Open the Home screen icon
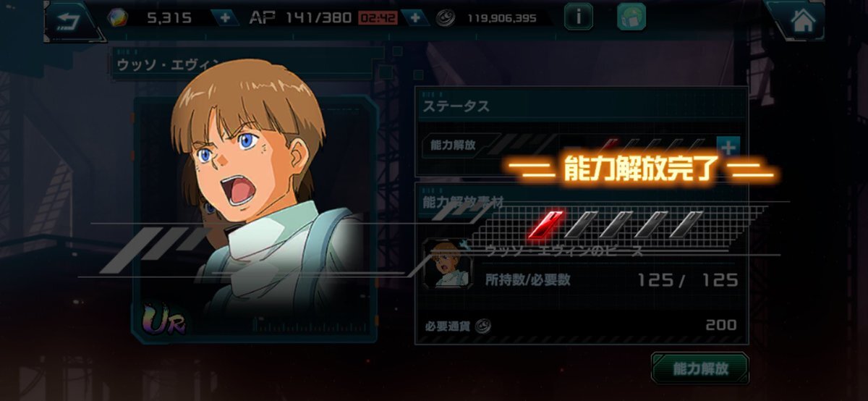The width and height of the screenshot is (868, 401). [x=802, y=20]
